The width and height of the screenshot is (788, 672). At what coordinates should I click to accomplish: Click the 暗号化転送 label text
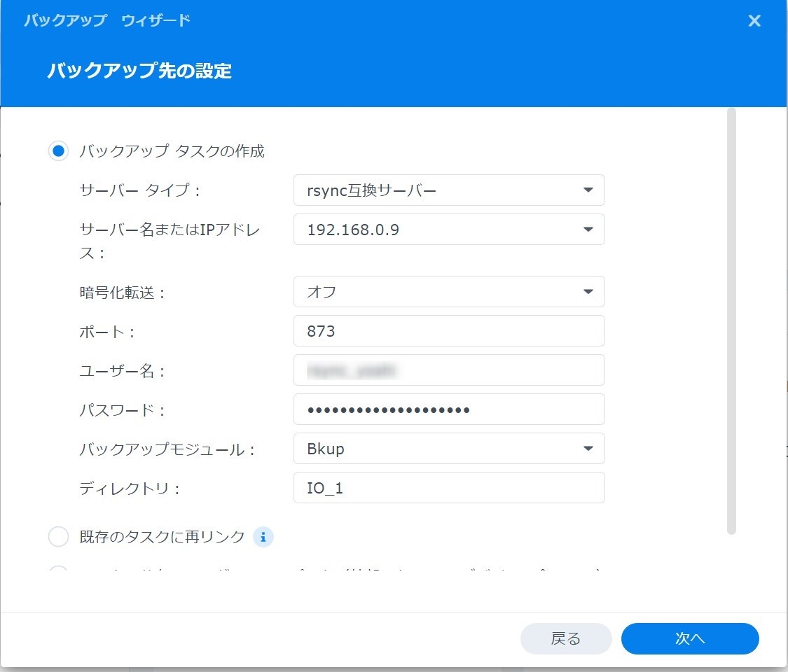tap(122, 293)
